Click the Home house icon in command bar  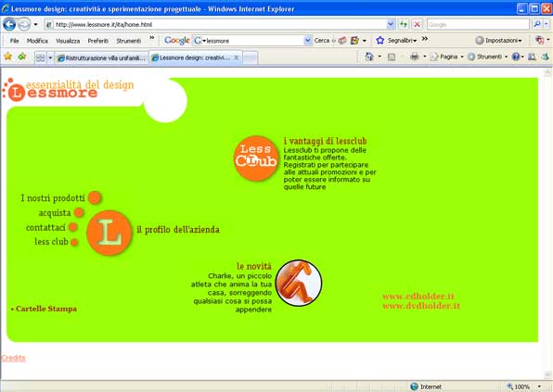tap(369, 57)
